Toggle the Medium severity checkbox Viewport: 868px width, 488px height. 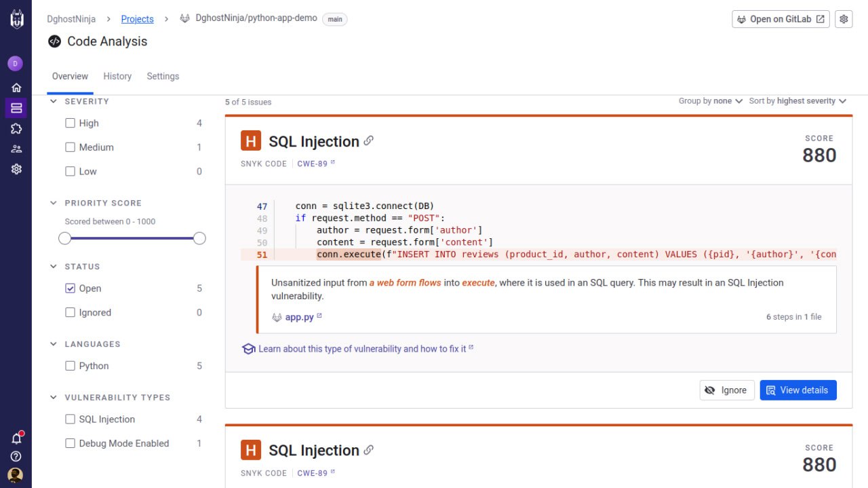click(x=70, y=147)
